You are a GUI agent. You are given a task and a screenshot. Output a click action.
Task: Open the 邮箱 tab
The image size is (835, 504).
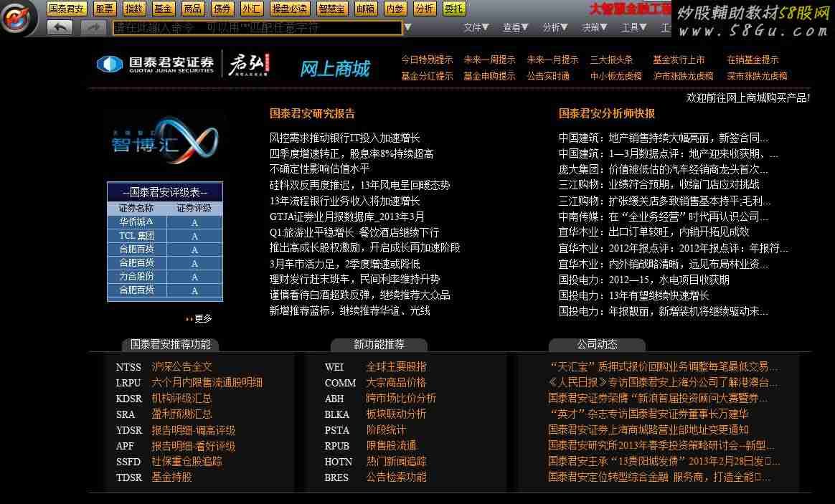click(365, 9)
